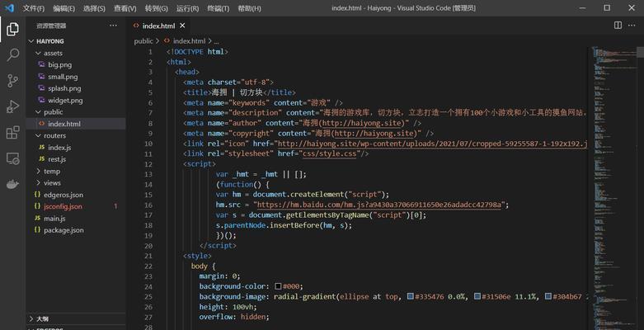
Task: Click the 资源管理器 explorer panel title
Action: tap(51, 26)
